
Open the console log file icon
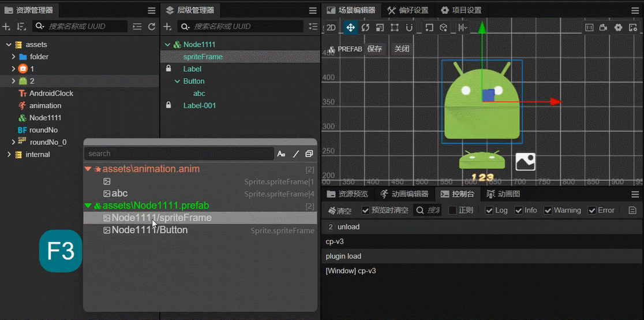pyautogui.click(x=633, y=211)
